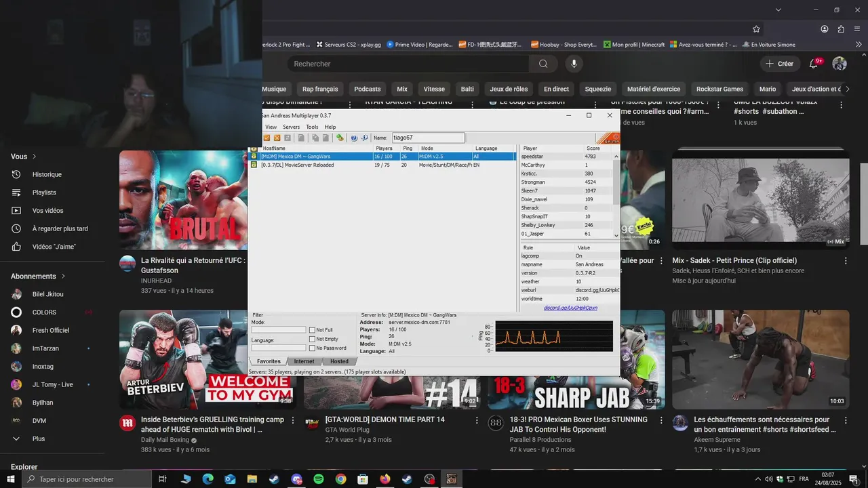Select the Podcasts category chip
Image resolution: width=868 pixels, height=488 pixels.
(368, 89)
